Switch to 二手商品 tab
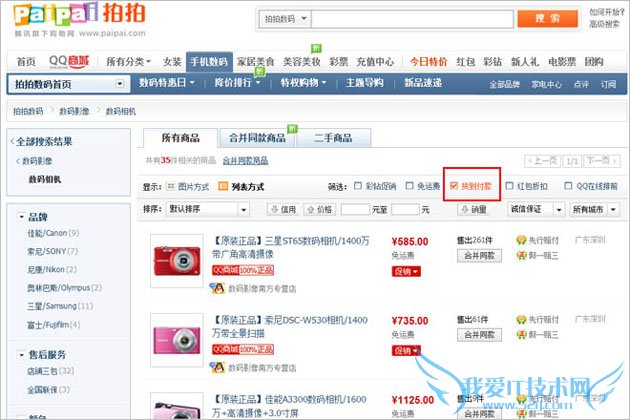630x420 pixels. click(x=333, y=138)
